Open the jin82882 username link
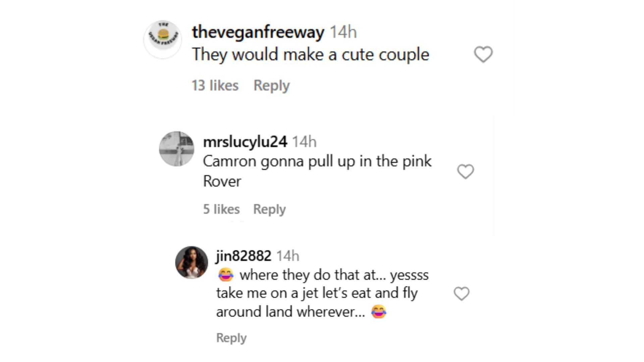The width and height of the screenshot is (644, 362). tap(244, 256)
